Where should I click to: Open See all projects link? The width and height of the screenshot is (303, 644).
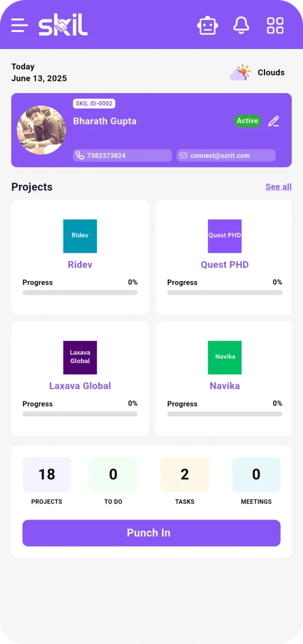click(278, 187)
